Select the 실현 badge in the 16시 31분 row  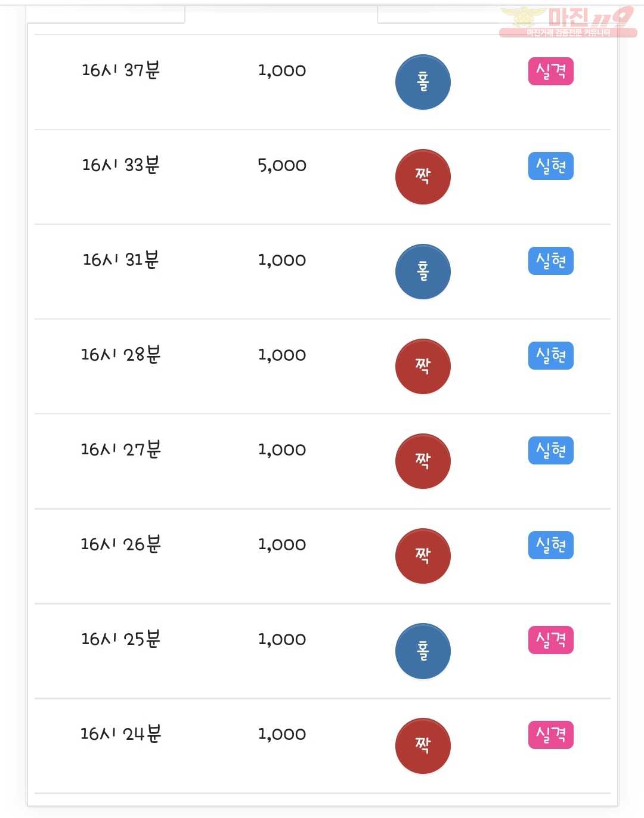[551, 261]
